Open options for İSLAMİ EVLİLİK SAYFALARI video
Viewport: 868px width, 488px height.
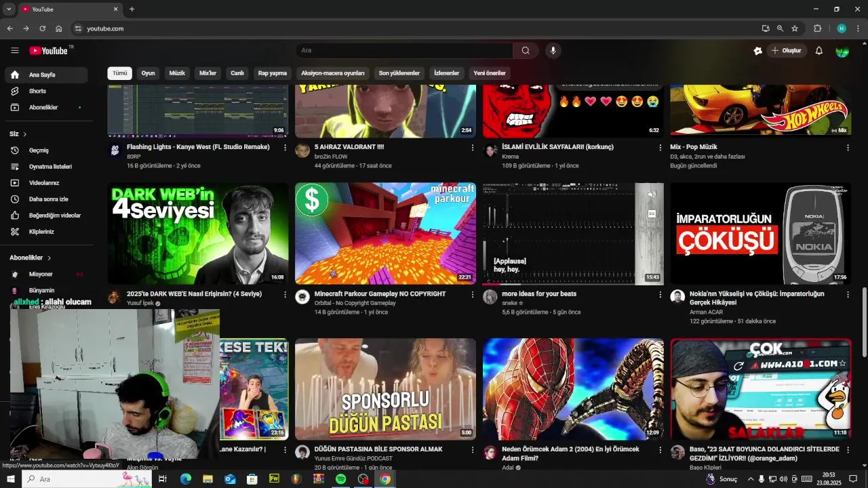click(x=660, y=147)
